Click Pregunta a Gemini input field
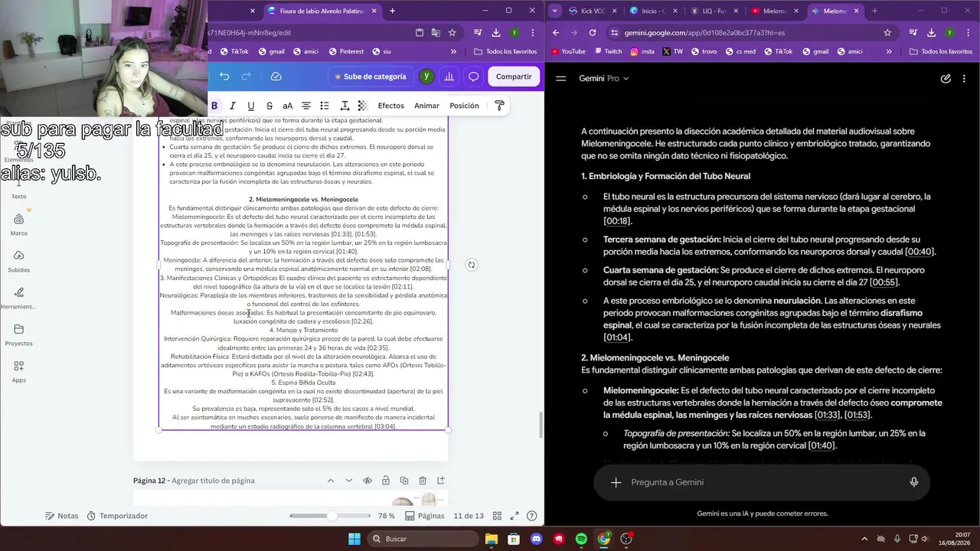 (762, 482)
